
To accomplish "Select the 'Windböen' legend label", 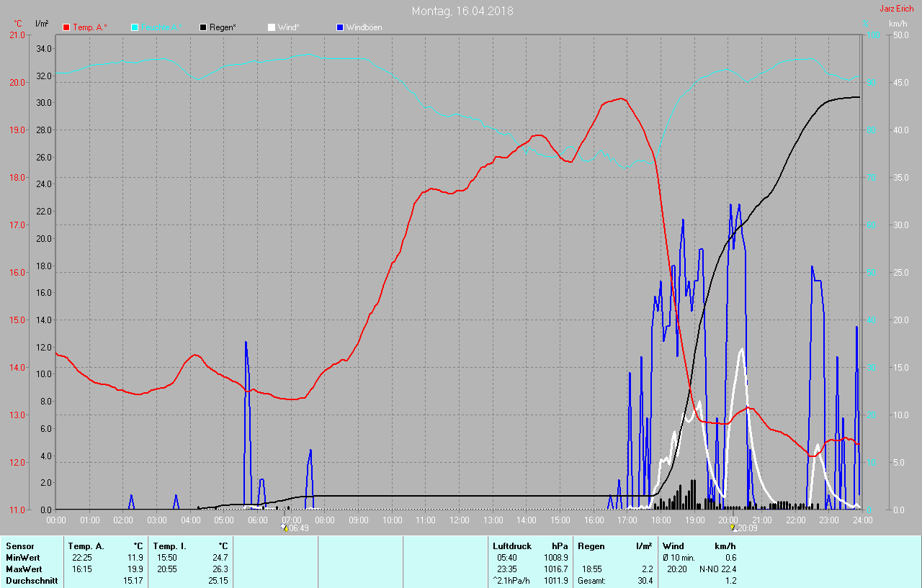I will (364, 27).
